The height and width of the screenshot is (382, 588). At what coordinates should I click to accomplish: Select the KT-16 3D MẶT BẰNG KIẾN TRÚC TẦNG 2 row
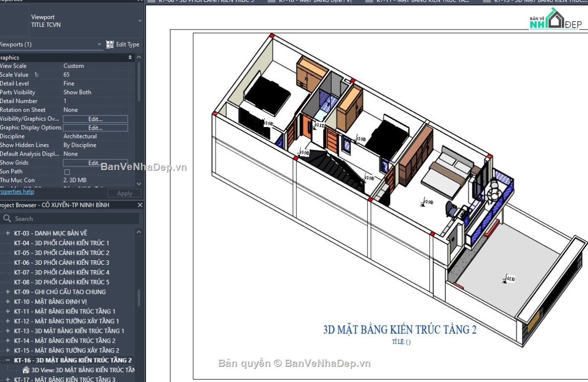coord(73,360)
